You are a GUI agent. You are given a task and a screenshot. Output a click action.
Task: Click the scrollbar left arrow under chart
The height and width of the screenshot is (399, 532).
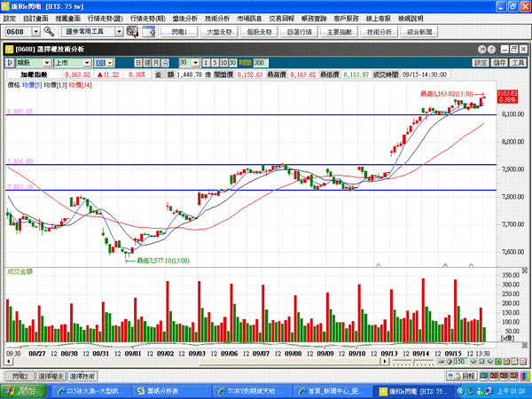click(x=9, y=362)
